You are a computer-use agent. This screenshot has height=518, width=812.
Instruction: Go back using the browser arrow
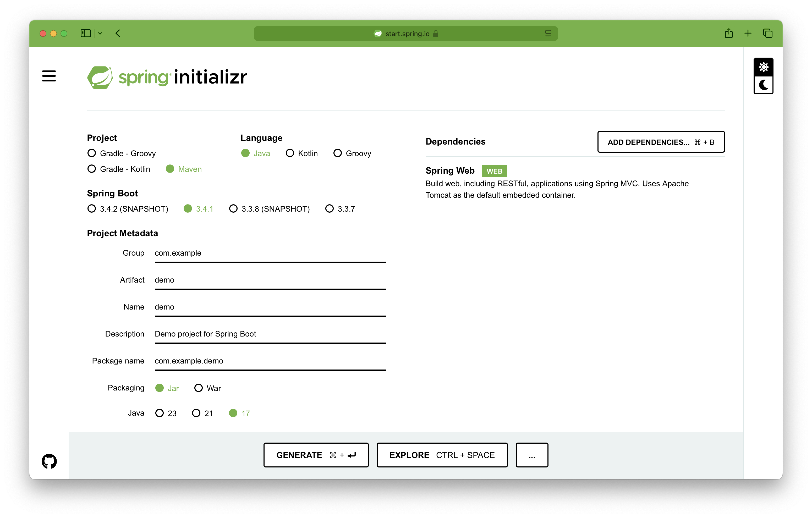point(118,33)
